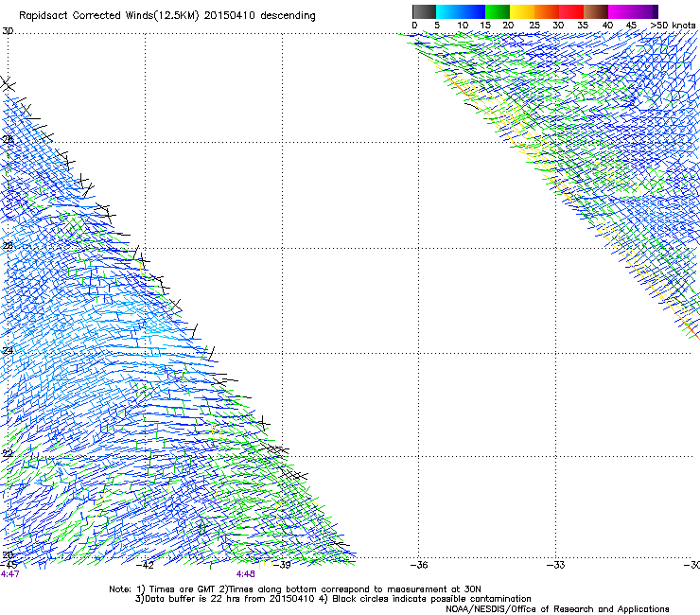Click the longitude label '-36'
The image size is (700, 615).
pyautogui.click(x=419, y=565)
